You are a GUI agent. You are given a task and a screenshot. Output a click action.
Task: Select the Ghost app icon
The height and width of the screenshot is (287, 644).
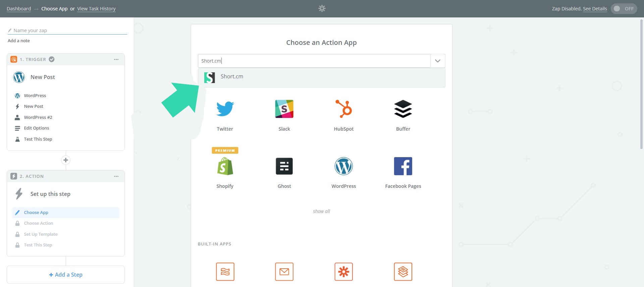pyautogui.click(x=284, y=166)
